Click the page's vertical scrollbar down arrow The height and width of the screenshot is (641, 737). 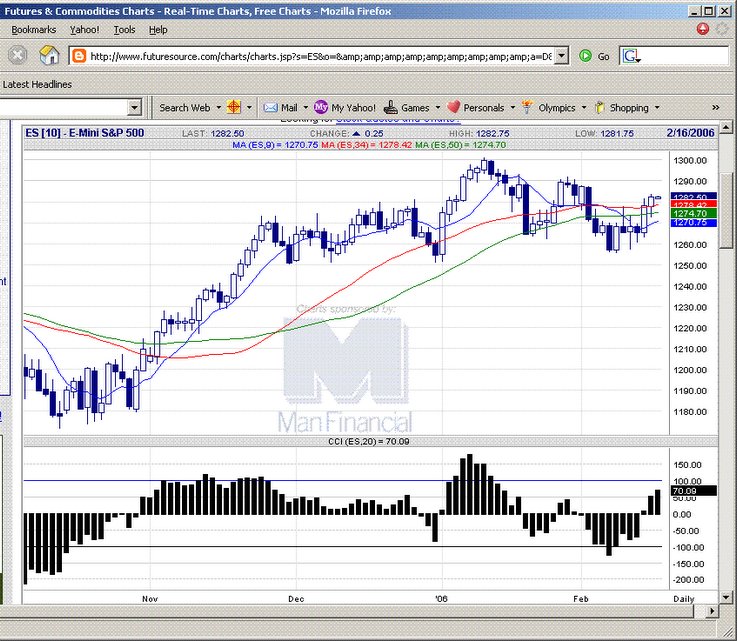pyautogui.click(x=726, y=597)
